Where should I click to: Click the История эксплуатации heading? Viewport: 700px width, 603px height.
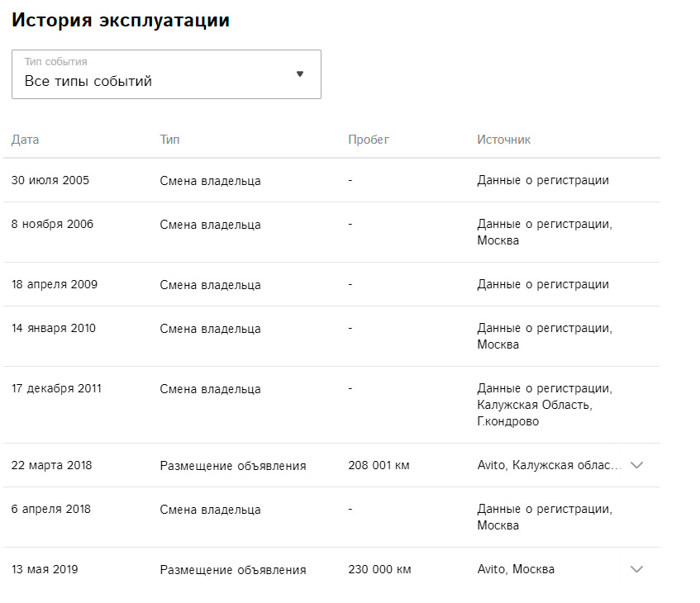(121, 21)
